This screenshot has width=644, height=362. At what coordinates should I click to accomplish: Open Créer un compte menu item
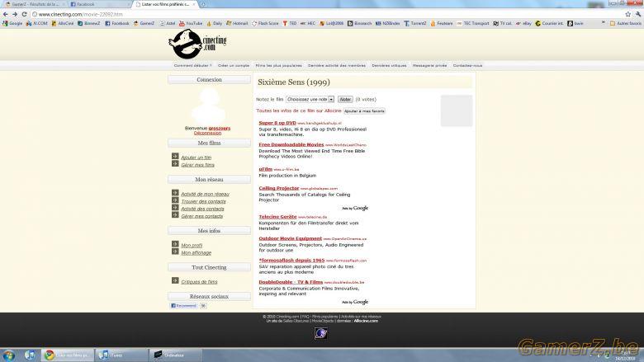pos(234,66)
